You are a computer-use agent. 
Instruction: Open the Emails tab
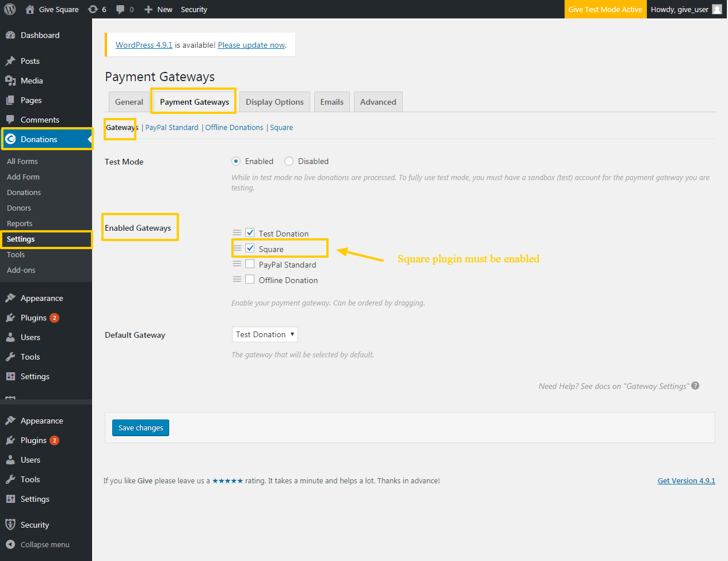332,102
